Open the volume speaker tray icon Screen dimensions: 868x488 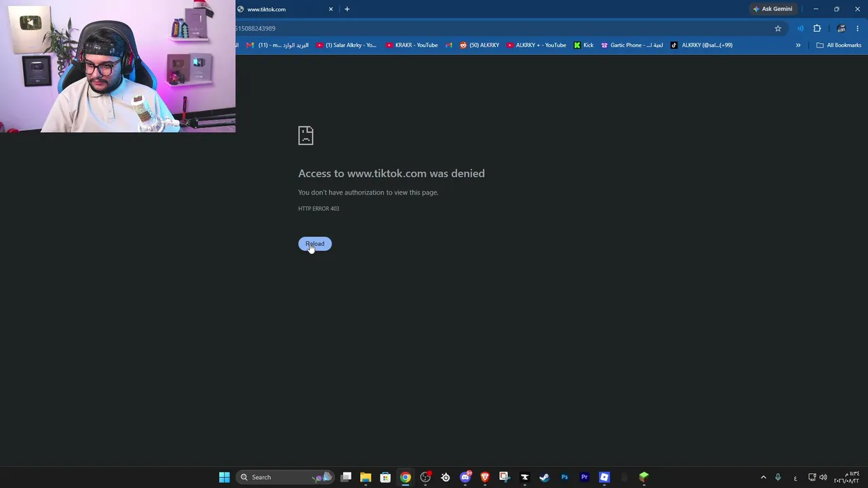pos(823,477)
